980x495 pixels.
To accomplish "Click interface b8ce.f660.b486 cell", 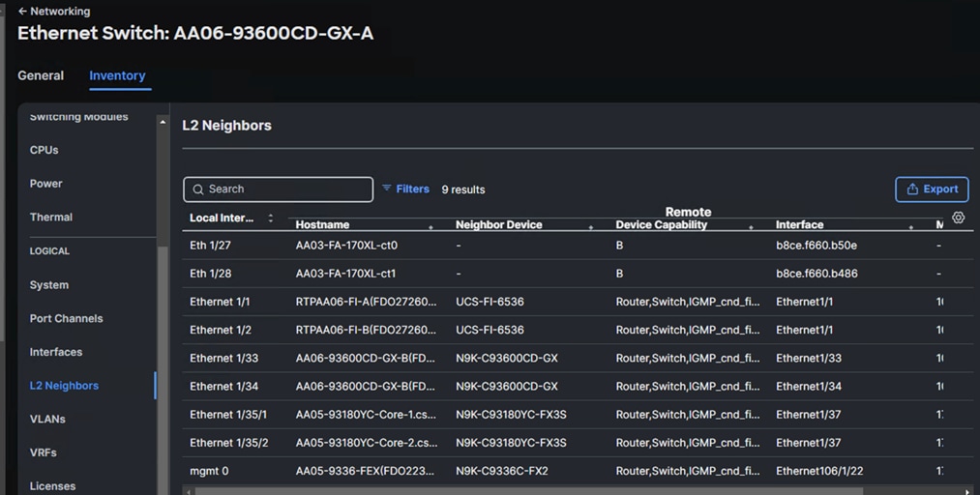I will 817,274.
